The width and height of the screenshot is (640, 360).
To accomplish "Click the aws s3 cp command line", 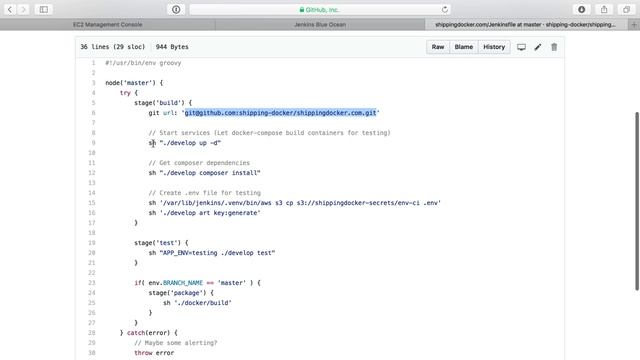I will (295, 203).
